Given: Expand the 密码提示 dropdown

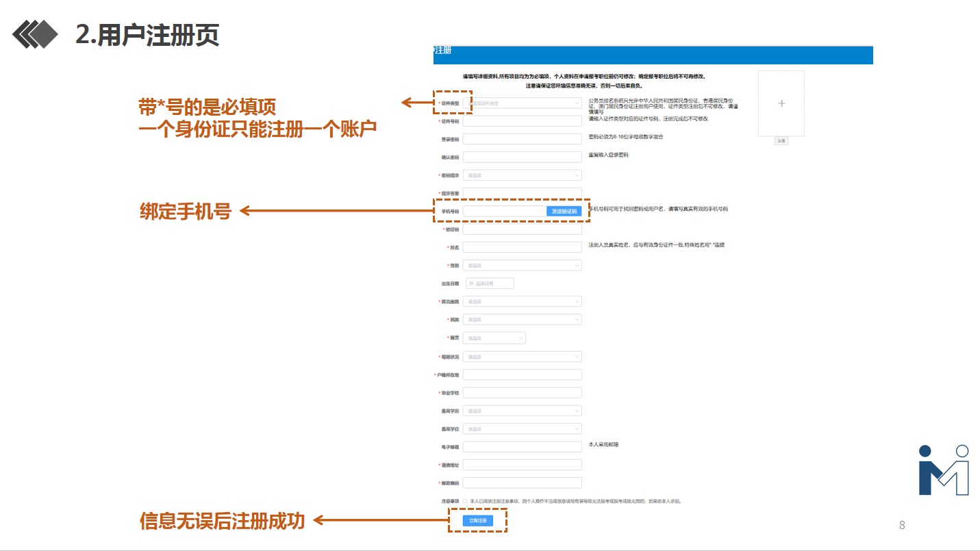Looking at the screenshot, I should (522, 175).
